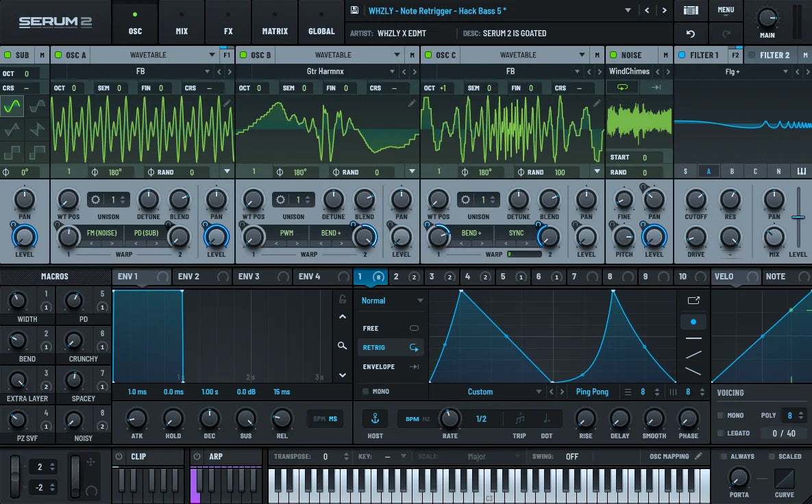Open the preset browser list icon
Viewport: 812px width, 504px height.
point(691,10)
